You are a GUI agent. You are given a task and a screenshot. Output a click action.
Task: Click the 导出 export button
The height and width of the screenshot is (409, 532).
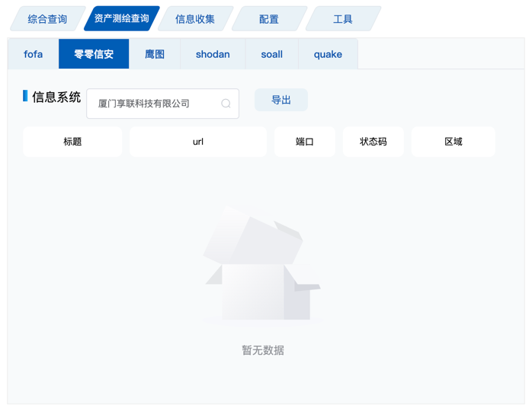coord(281,100)
